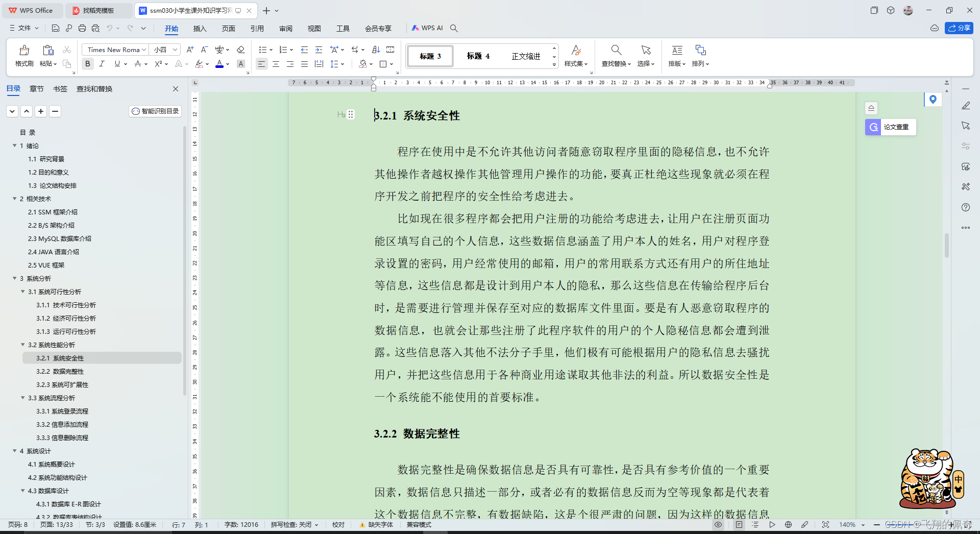
Task: Switch to the 章节 navigation tab
Action: pyautogui.click(x=37, y=89)
